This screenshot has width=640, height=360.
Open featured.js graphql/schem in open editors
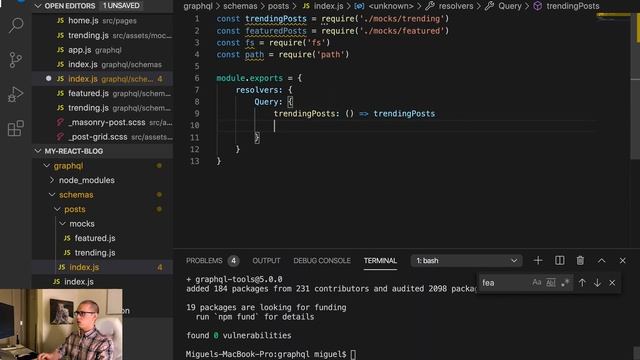click(102, 93)
